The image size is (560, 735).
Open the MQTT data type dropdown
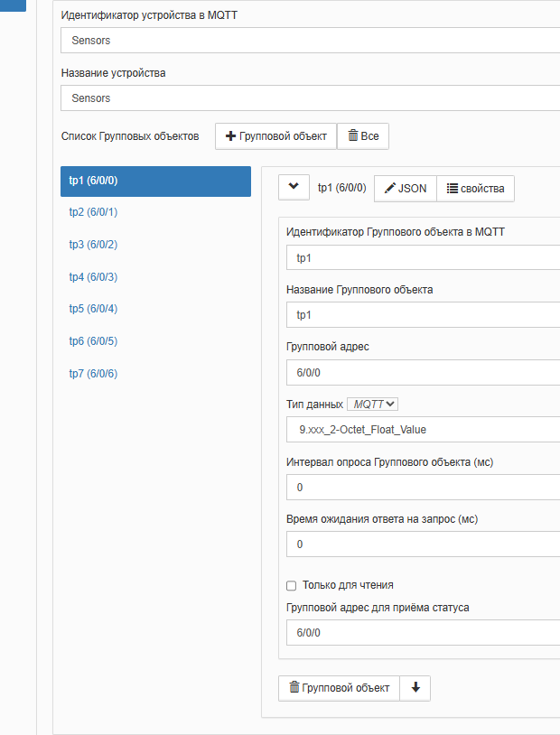click(x=373, y=404)
